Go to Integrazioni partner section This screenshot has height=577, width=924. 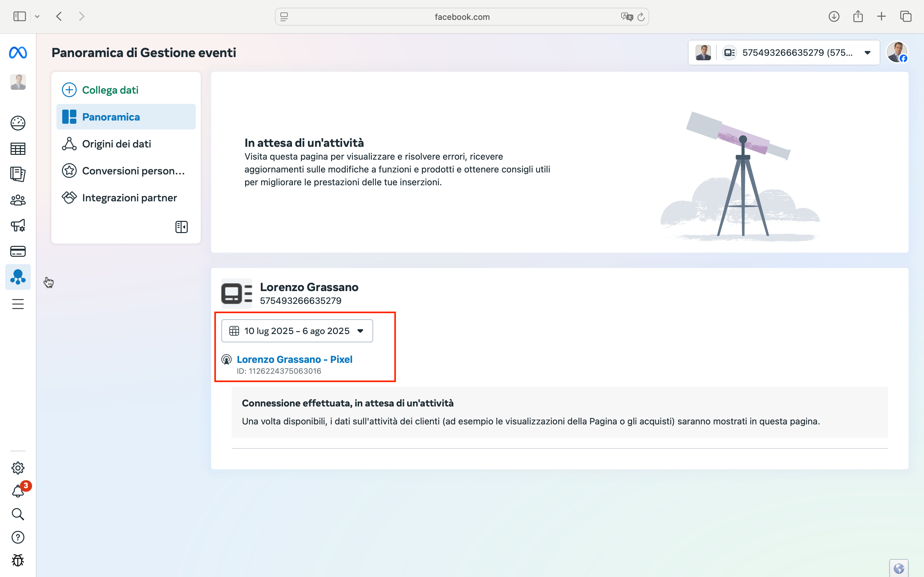pyautogui.click(x=129, y=198)
